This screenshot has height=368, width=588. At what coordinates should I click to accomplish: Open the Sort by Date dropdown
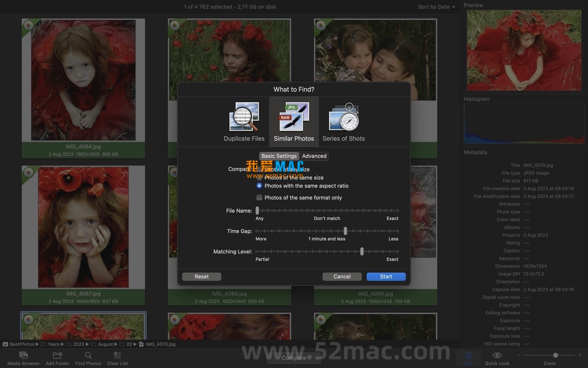point(436,6)
